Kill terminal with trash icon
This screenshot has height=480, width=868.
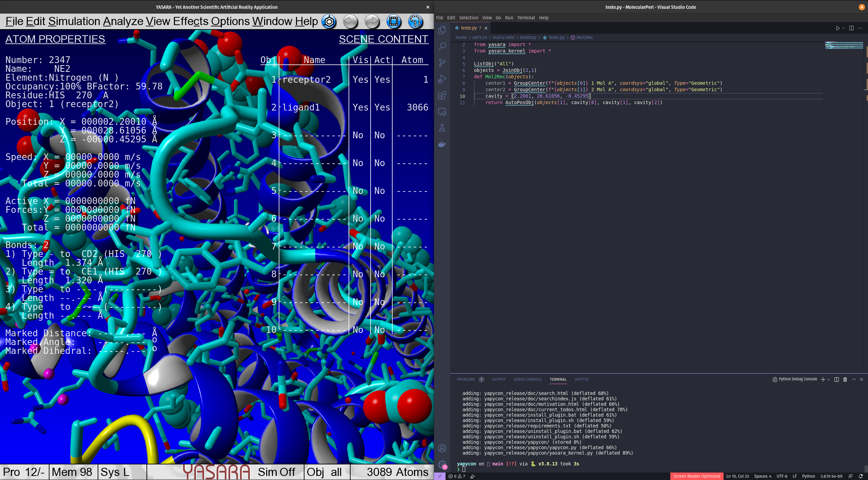845,379
